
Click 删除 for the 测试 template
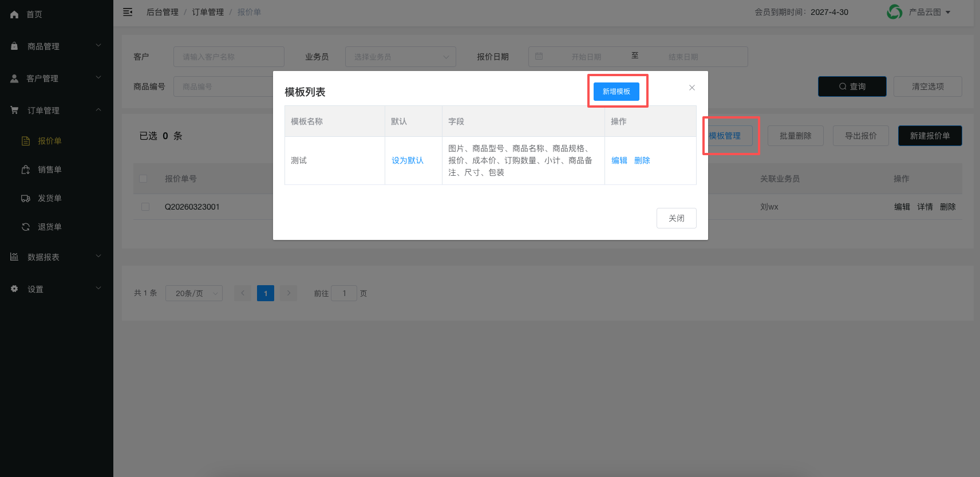(x=642, y=160)
